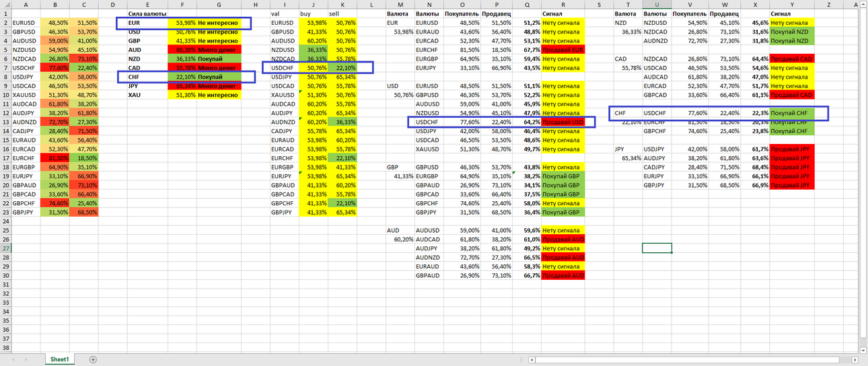This screenshot has width=868, height=366.
Task: Select "Продавец" header in column W
Action: click(x=725, y=13)
